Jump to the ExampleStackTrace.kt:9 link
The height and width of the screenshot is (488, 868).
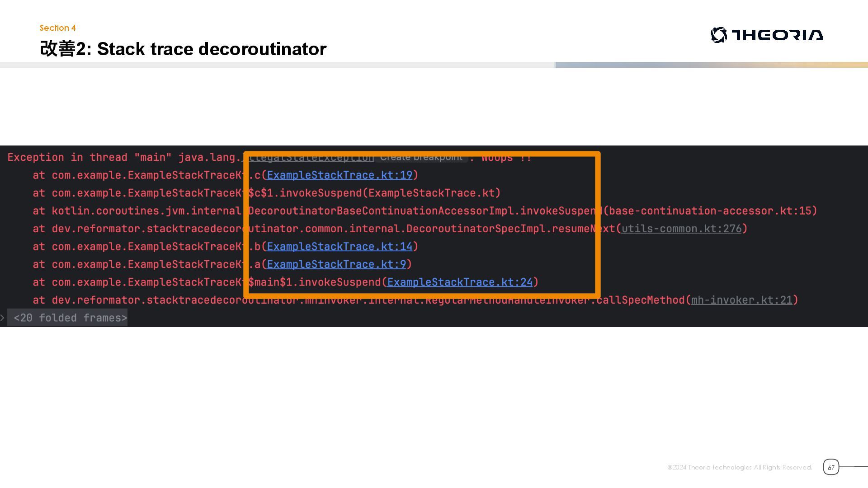336,264
